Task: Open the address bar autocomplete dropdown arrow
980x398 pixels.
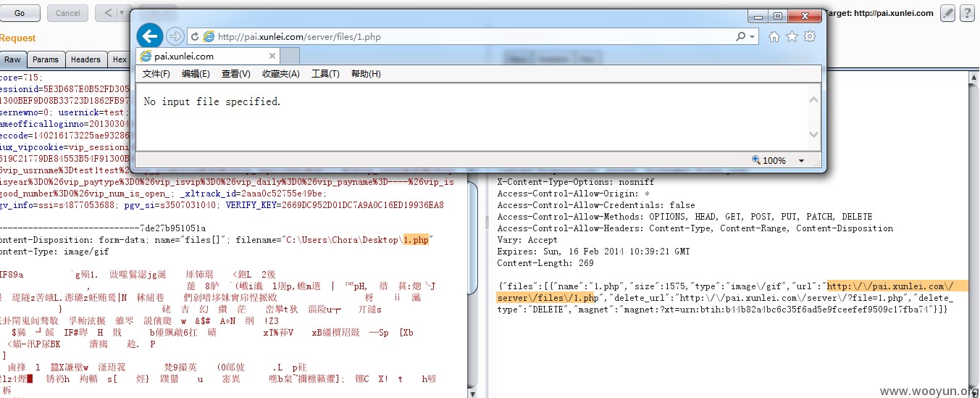Action: [x=753, y=37]
